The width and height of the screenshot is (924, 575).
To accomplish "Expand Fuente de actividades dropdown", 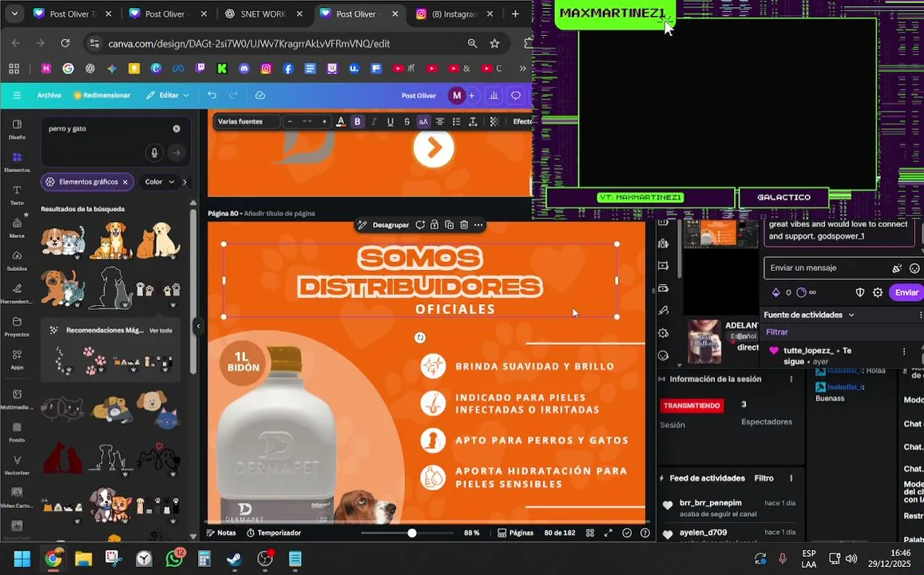I will [808, 315].
